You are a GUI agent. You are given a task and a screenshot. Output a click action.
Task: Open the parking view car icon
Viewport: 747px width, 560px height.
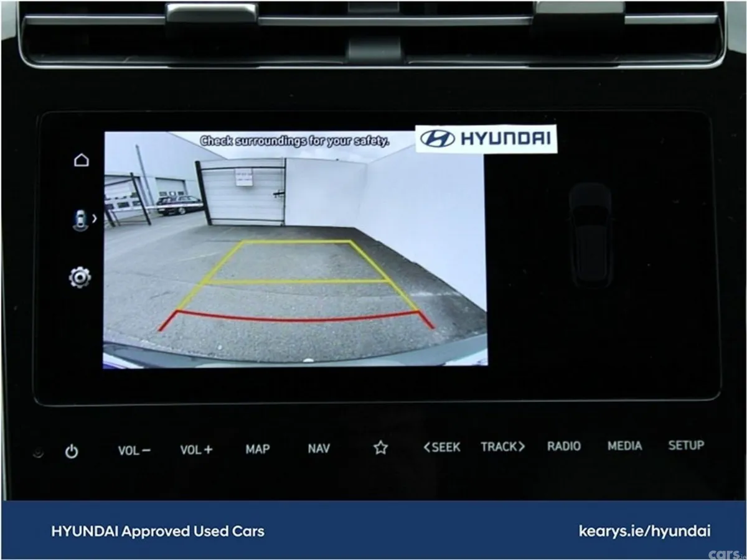click(80, 220)
